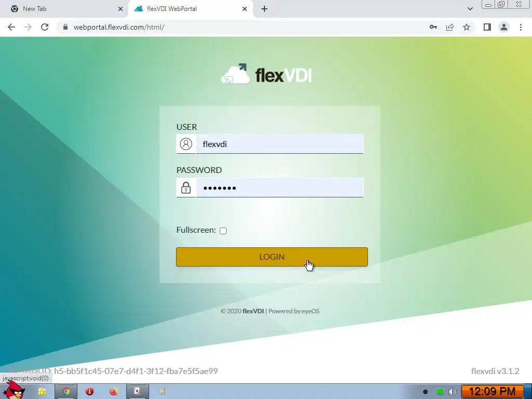Expand the tab search chevron
This screenshot has width=532, height=399.
tap(470, 9)
